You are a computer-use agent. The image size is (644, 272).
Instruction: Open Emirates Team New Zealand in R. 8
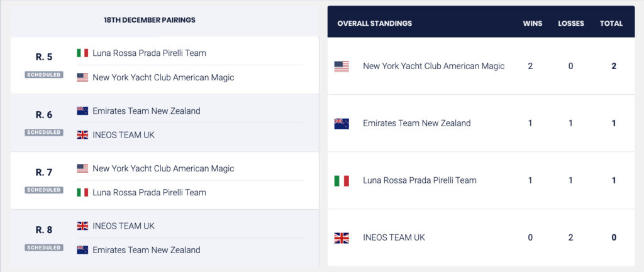coord(146,250)
